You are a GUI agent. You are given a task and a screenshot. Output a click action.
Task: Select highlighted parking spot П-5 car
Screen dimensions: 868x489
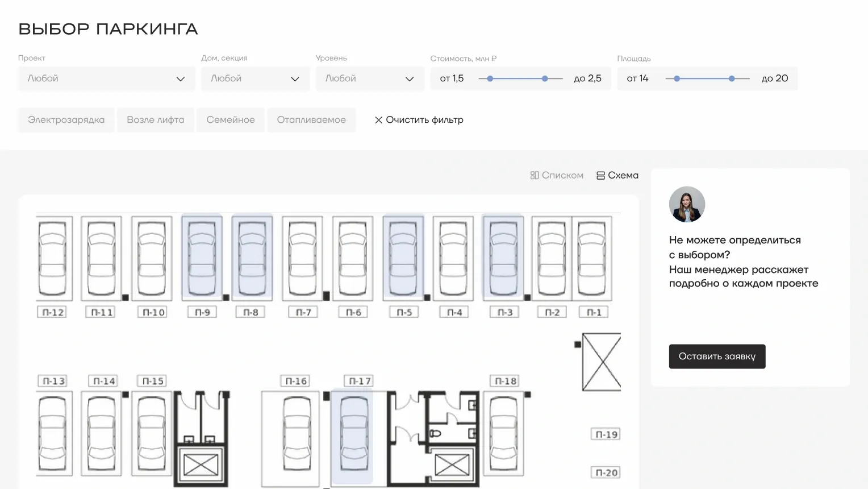point(403,258)
